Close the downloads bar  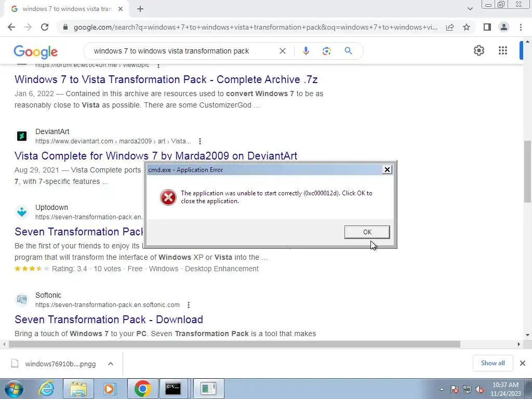coord(523,363)
